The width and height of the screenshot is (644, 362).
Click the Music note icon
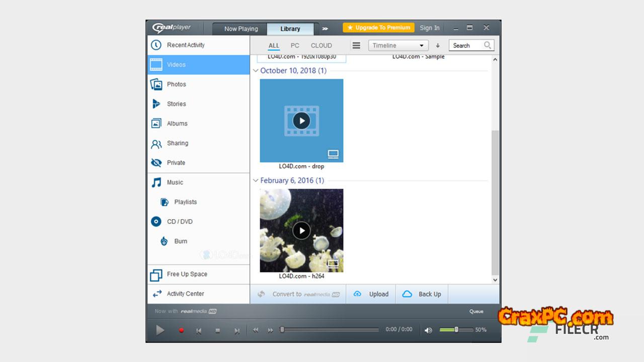click(156, 183)
